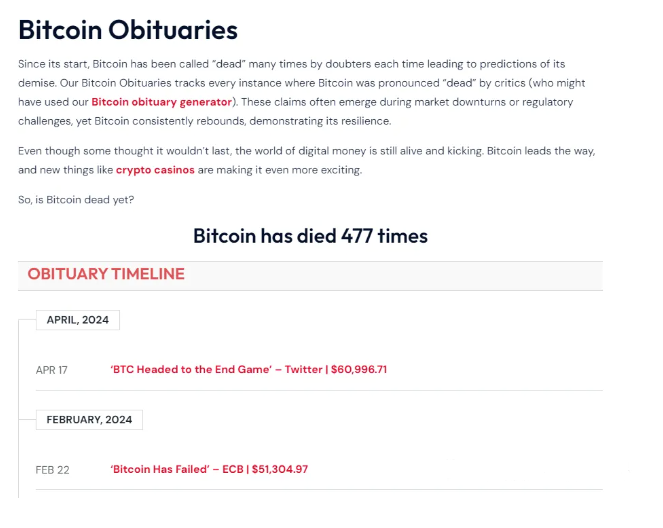The image size is (663, 528).
Task: Follow the crypto casinos link
Action: (155, 170)
